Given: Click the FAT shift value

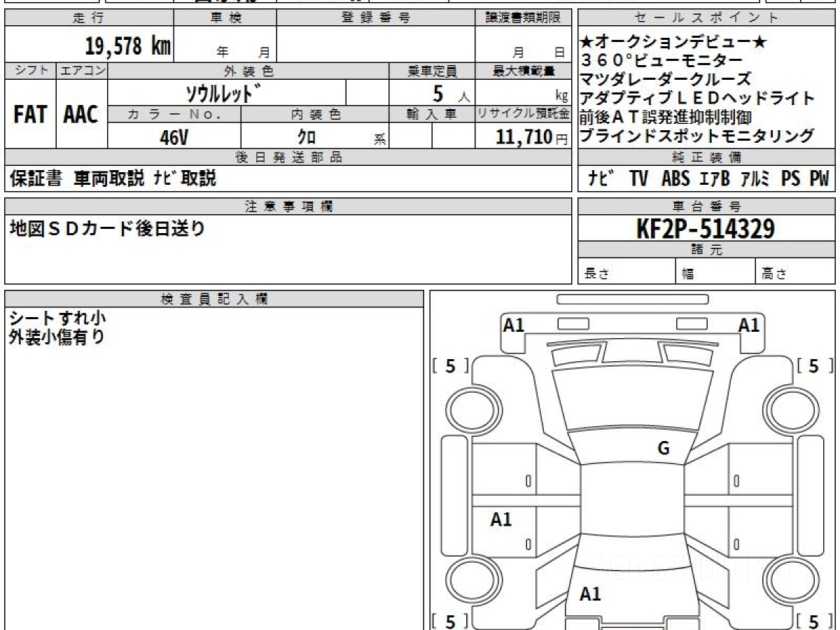Looking at the screenshot, I should coord(30,114).
